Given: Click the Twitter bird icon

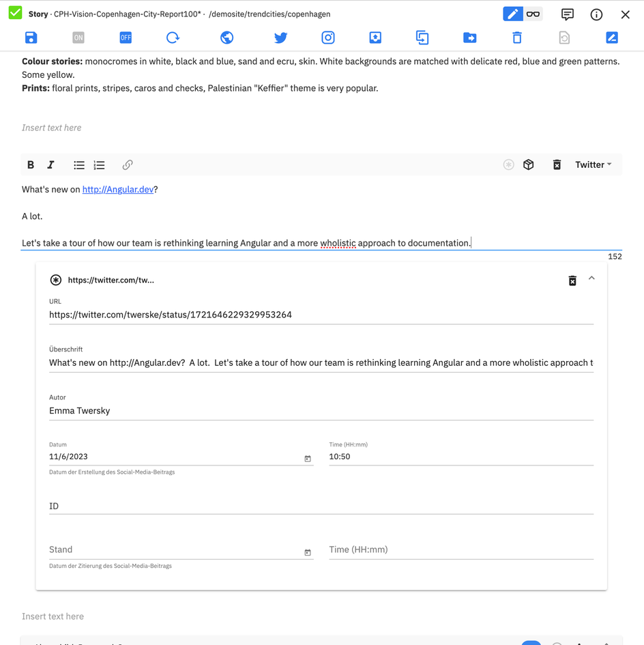Looking at the screenshot, I should pos(280,38).
